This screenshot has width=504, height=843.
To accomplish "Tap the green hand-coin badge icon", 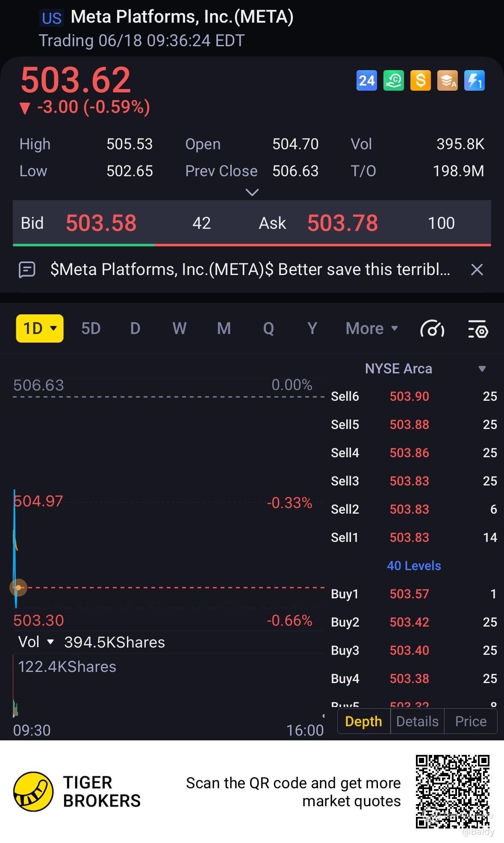I will 393,80.
